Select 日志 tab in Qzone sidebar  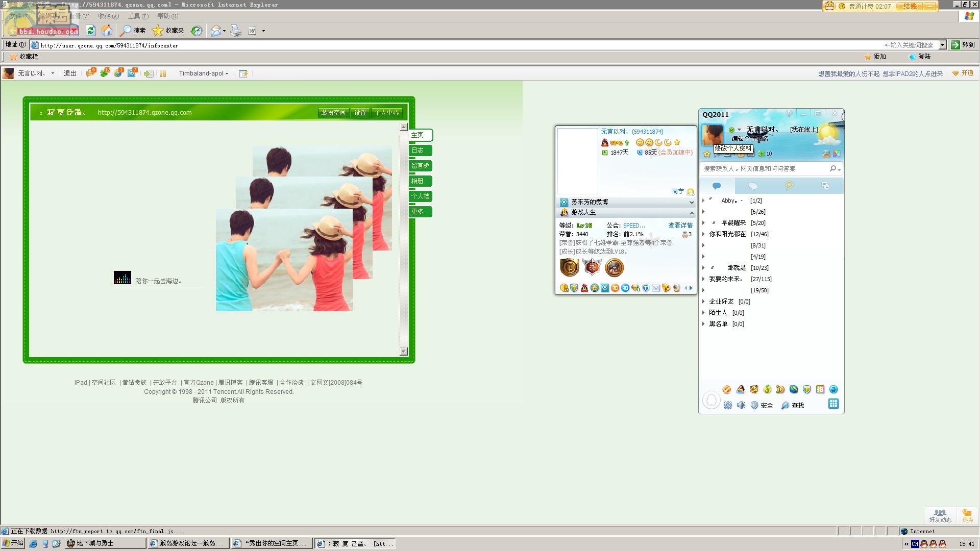point(421,151)
